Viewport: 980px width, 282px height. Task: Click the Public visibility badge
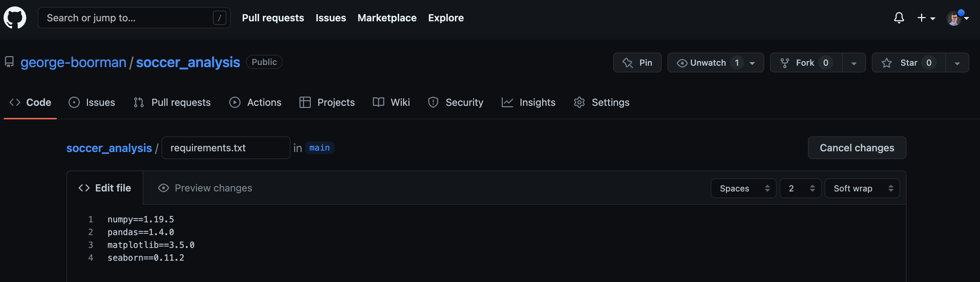264,62
